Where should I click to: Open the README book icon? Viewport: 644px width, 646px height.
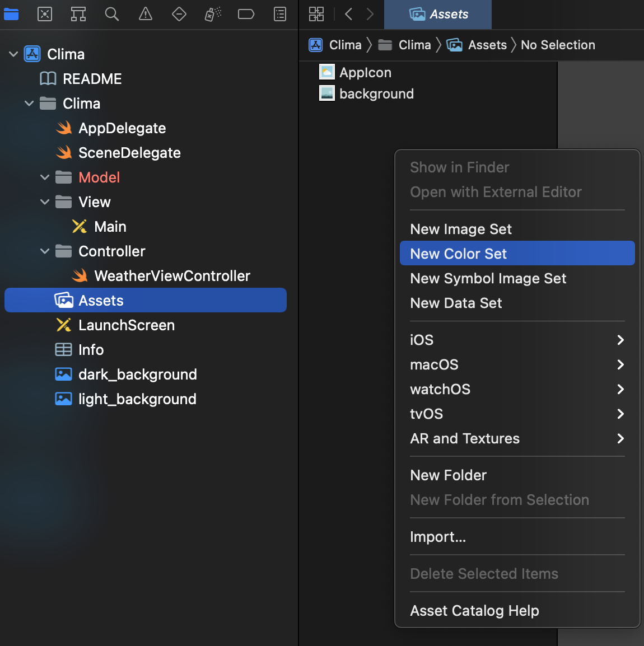[48, 78]
